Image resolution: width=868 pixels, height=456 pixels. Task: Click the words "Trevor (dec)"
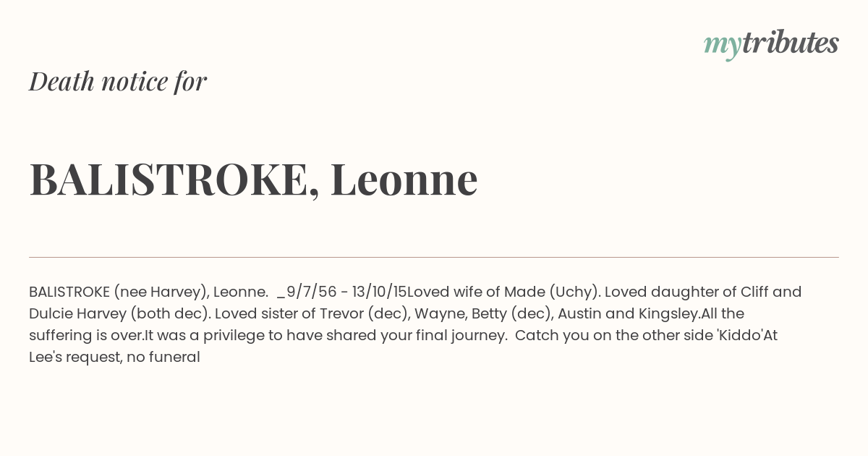point(336,314)
